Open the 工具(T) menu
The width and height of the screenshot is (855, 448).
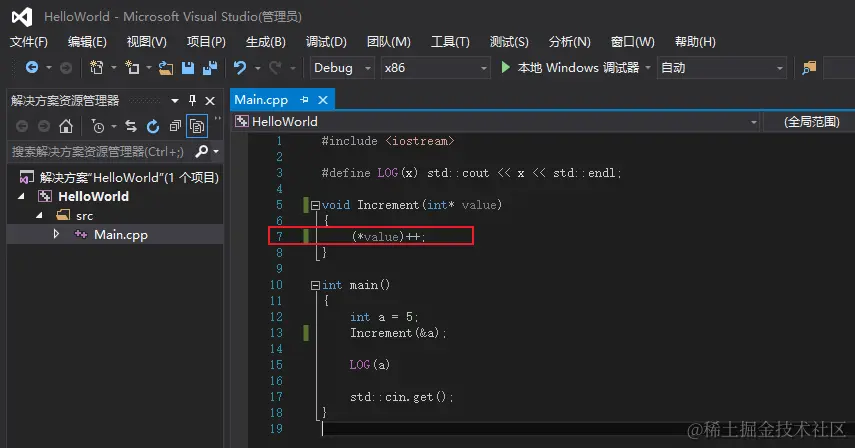pos(450,41)
